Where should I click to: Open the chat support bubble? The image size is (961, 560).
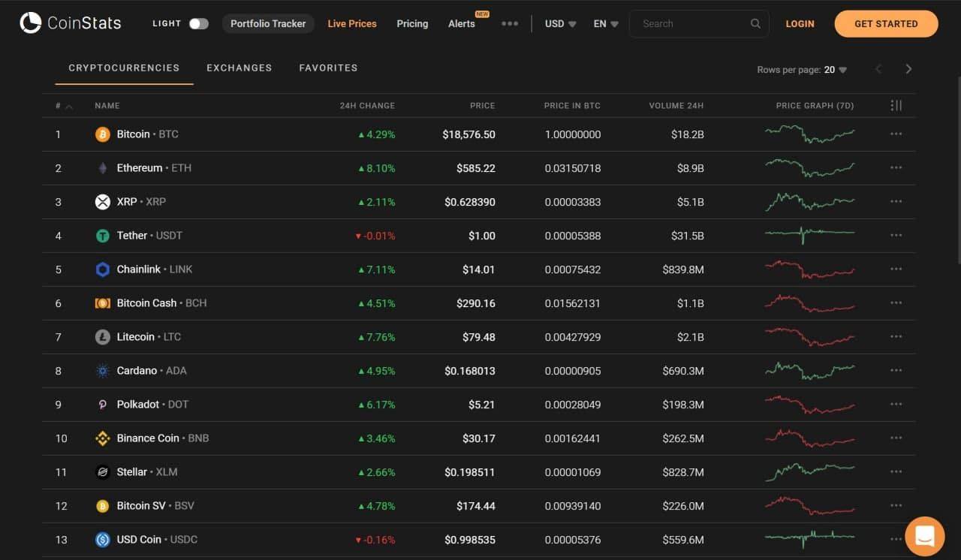tap(925, 536)
